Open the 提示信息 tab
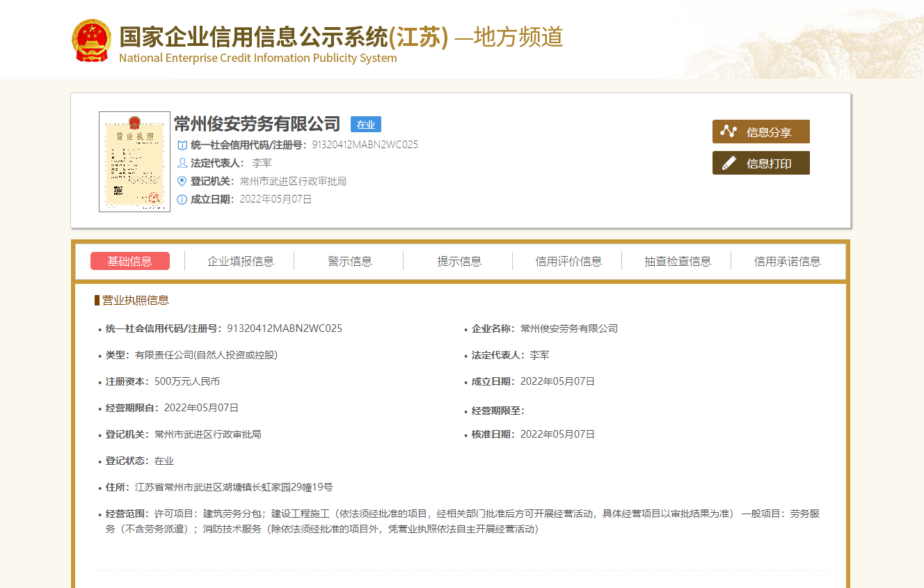924x588 pixels. tap(459, 262)
